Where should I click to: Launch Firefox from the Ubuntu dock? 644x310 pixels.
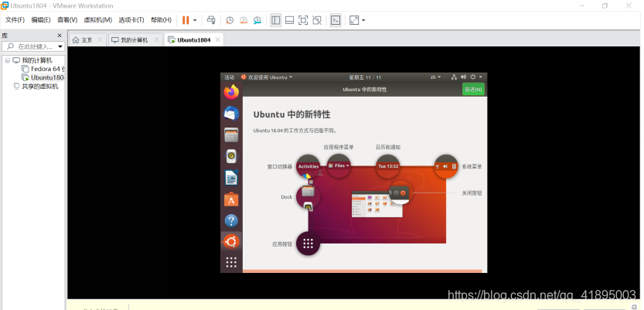point(231,92)
